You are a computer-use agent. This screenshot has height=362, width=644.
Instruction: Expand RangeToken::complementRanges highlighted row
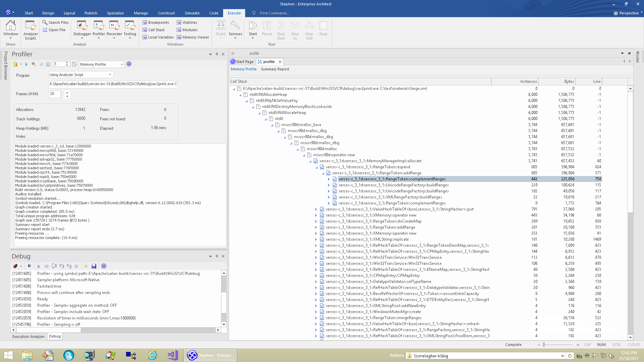329,179
